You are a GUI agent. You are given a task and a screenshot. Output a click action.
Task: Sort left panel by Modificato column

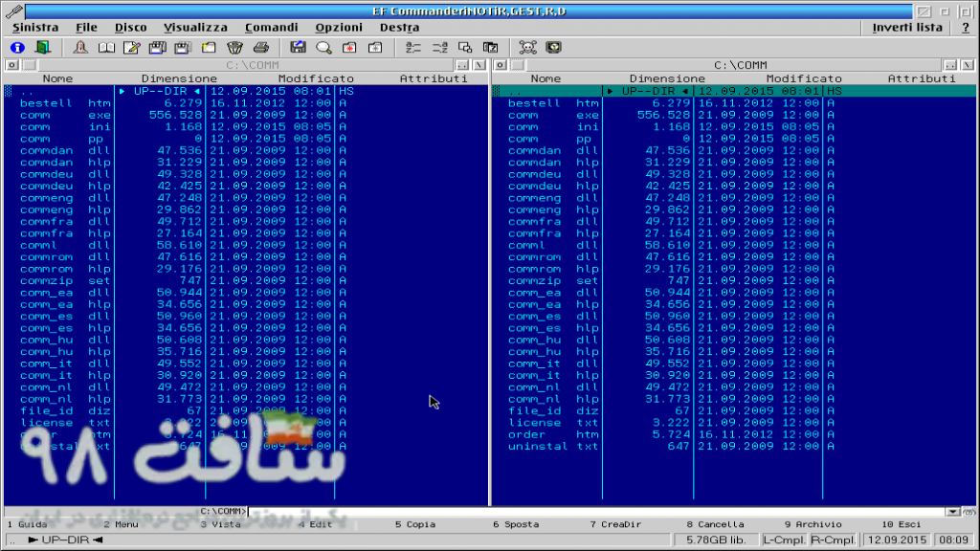point(316,78)
